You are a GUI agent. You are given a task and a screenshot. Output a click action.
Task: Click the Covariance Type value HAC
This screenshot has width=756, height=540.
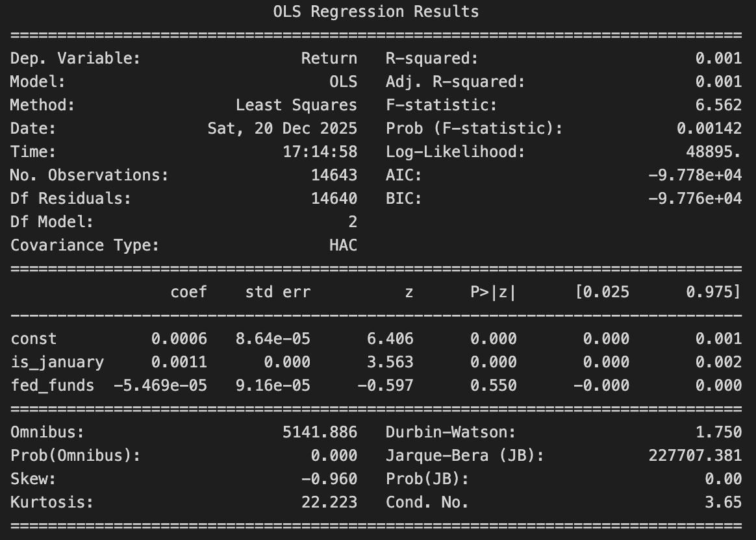343,245
